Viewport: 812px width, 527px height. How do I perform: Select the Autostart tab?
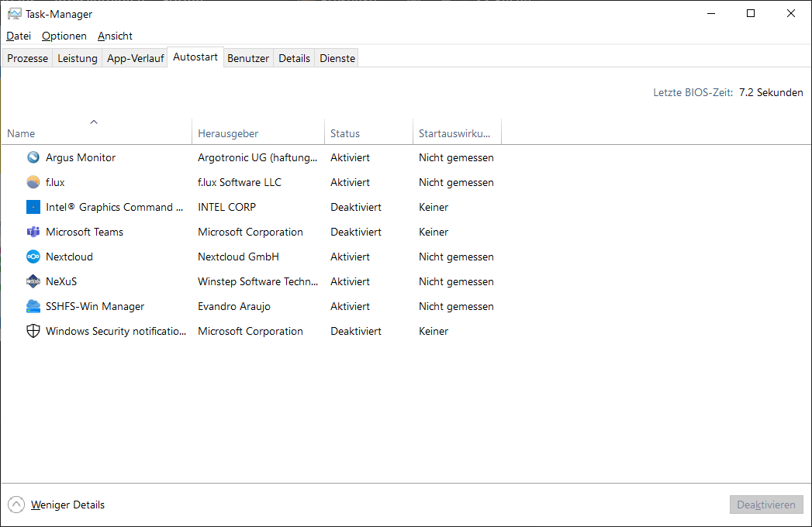click(195, 57)
